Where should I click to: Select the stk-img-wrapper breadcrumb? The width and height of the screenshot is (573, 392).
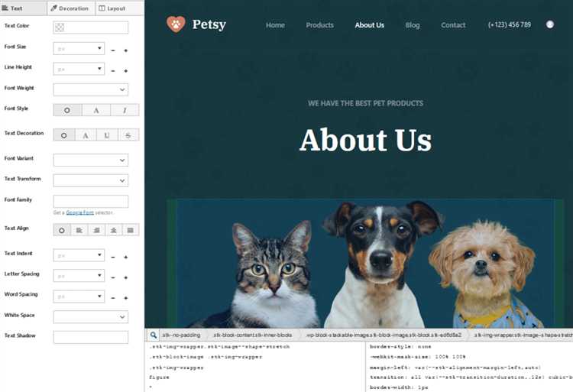point(523,335)
